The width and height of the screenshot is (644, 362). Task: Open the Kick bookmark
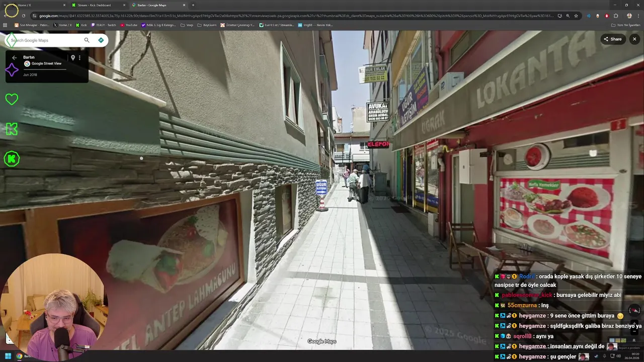coord(81,25)
